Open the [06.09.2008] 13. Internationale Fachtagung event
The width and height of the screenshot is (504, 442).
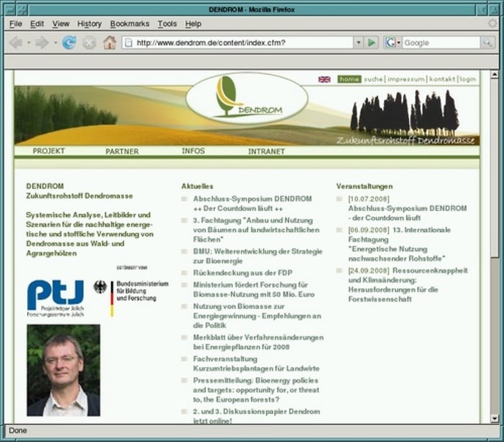tap(399, 244)
